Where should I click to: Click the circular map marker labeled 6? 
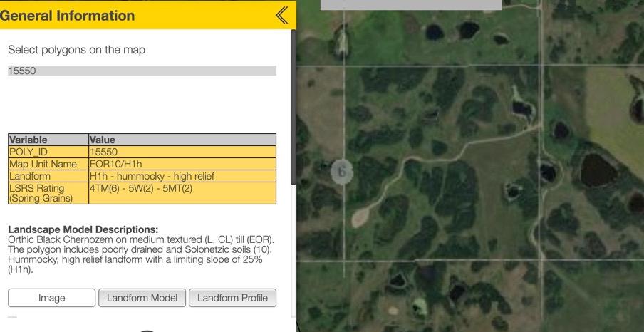(342, 171)
